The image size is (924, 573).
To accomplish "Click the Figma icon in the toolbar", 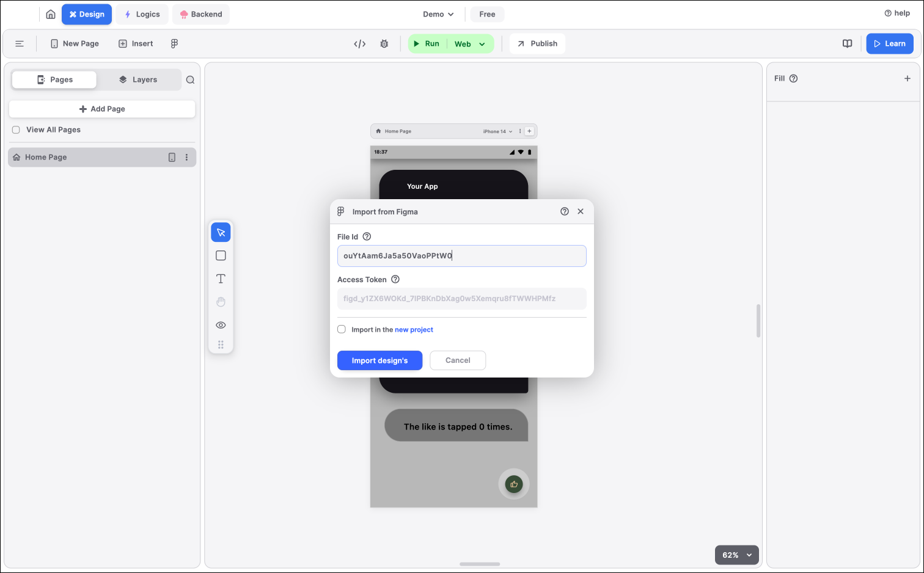I will tap(175, 43).
